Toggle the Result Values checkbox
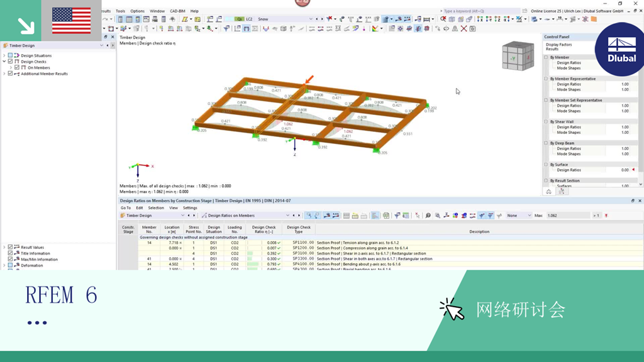This screenshot has height=362, width=644. [10, 247]
